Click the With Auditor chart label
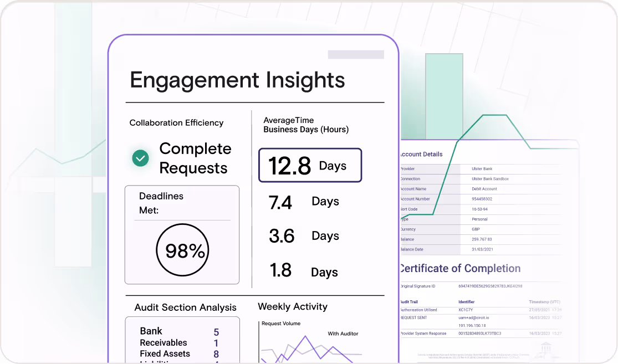 (343, 334)
